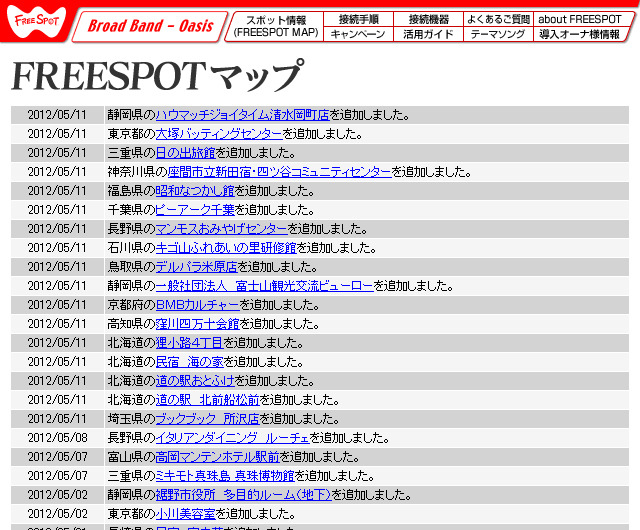The height and width of the screenshot is (530, 640).
Task: Click date 2012/05/02 in 裾野市役所 row
Action: (58, 494)
